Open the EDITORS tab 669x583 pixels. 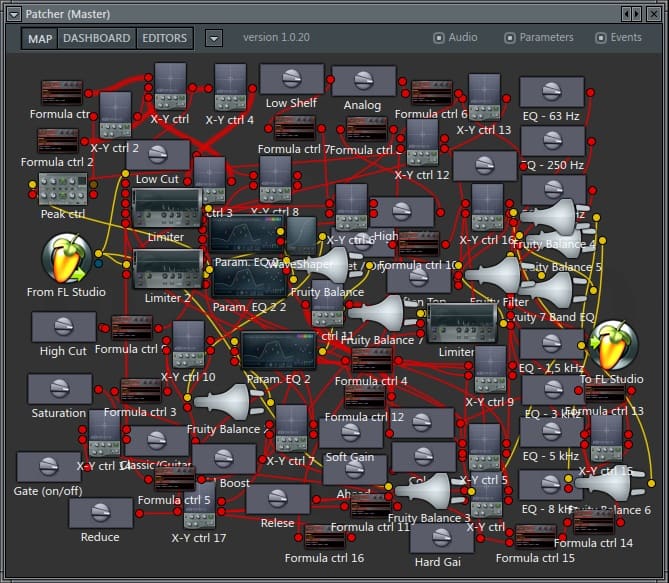point(165,38)
